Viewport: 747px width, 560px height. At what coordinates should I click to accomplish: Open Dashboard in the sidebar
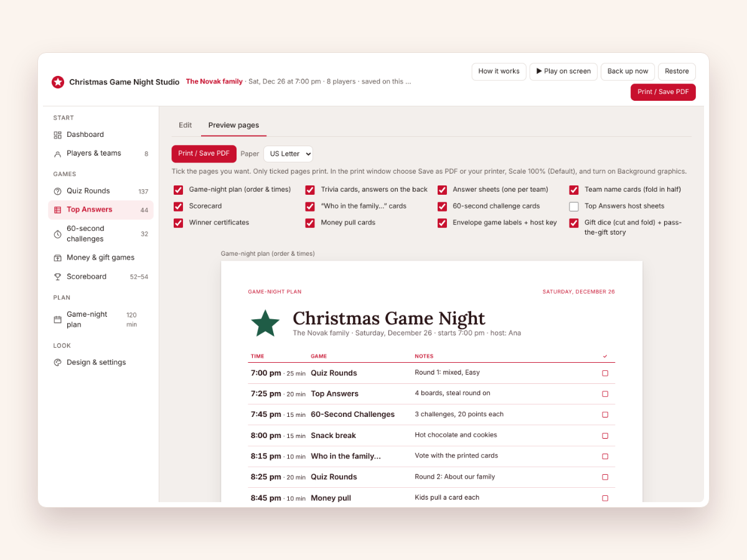coord(101,134)
